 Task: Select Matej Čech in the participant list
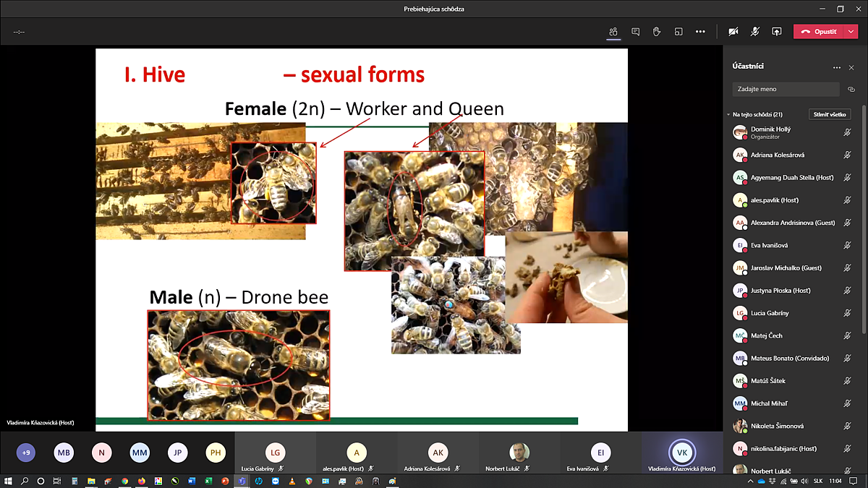click(766, 335)
